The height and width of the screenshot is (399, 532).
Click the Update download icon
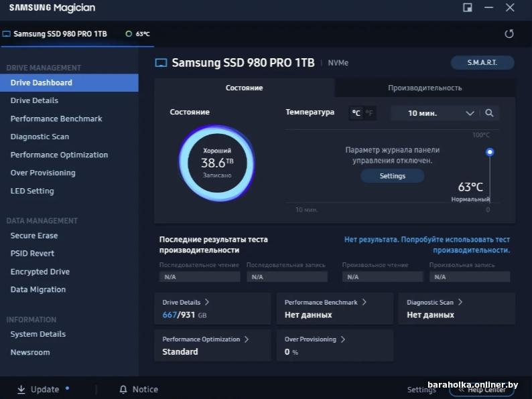pos(21,390)
